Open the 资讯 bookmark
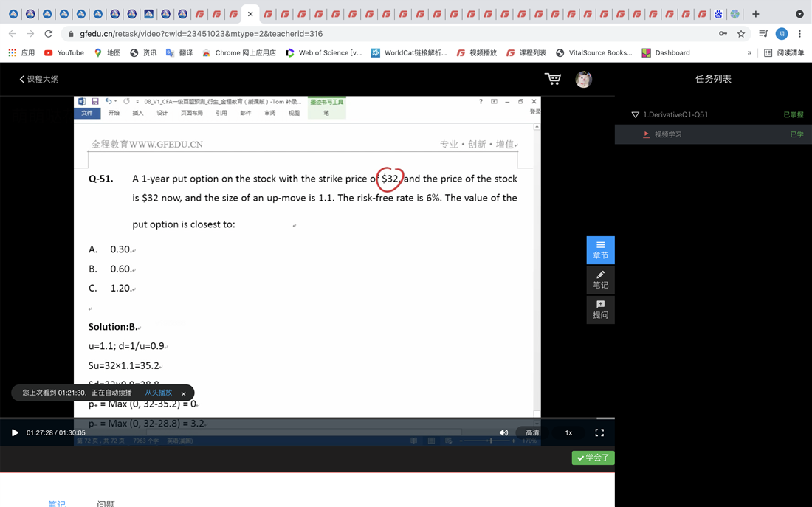Viewport: 812px width, 507px height. pos(143,53)
